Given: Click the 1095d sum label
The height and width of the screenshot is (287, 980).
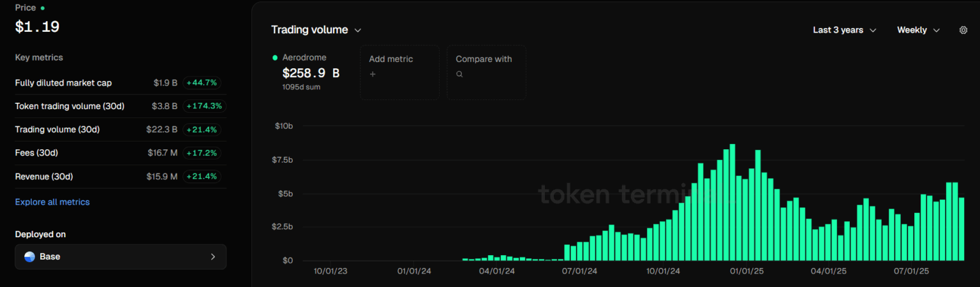Looking at the screenshot, I should coord(301,87).
